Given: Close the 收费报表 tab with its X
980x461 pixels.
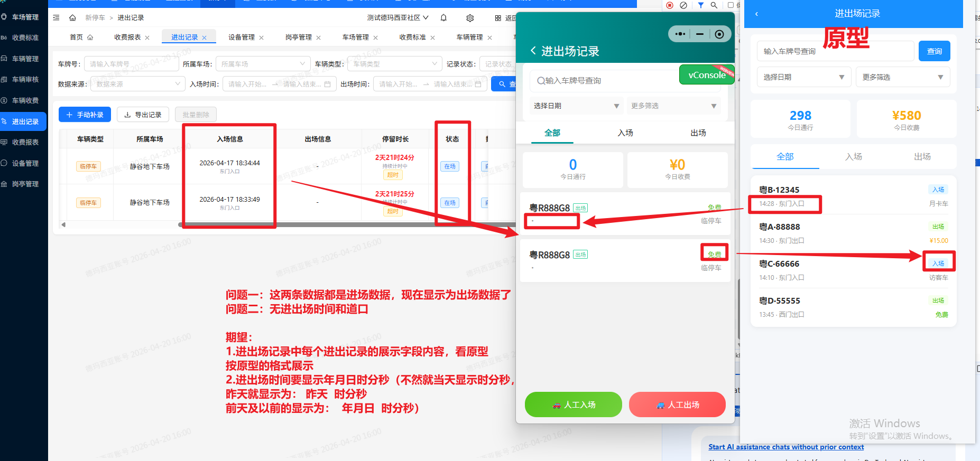Looking at the screenshot, I should pos(147,37).
